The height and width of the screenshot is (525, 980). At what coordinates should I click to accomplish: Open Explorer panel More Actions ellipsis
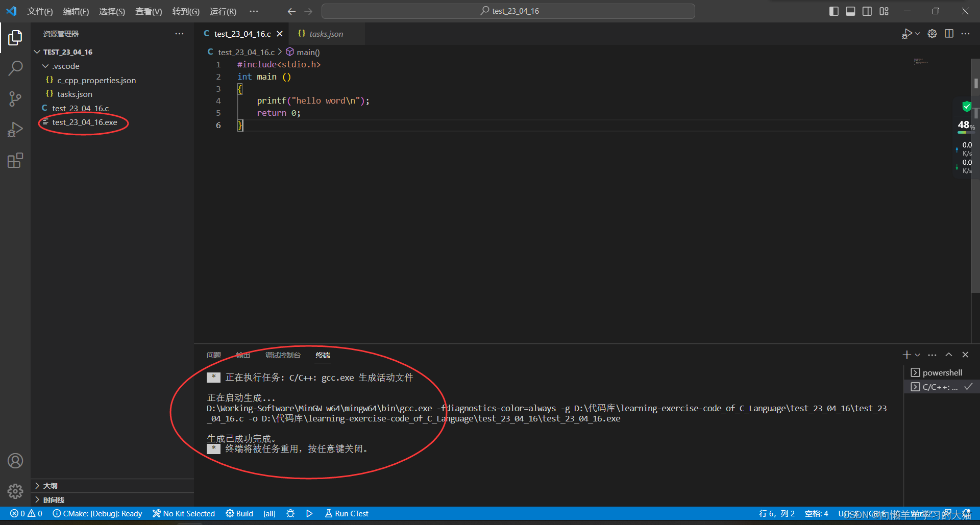point(179,34)
